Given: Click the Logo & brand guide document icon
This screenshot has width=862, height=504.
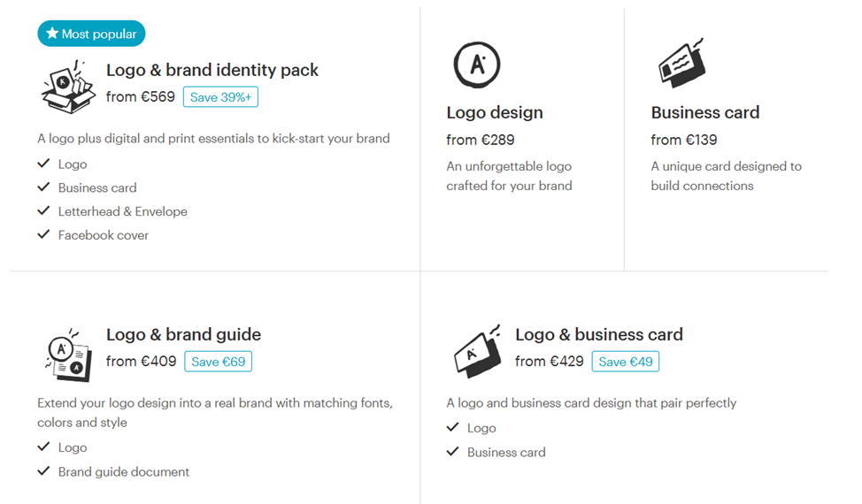Looking at the screenshot, I should (x=69, y=355).
